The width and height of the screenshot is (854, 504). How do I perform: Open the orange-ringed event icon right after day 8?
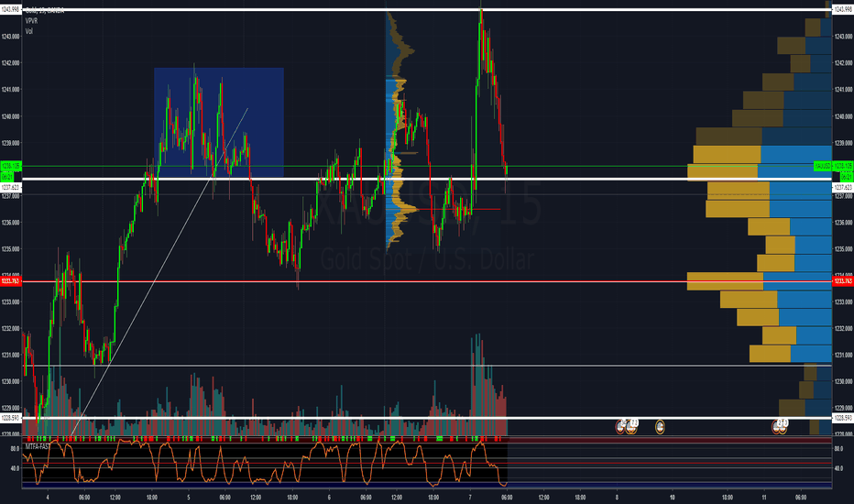pyautogui.click(x=631, y=427)
